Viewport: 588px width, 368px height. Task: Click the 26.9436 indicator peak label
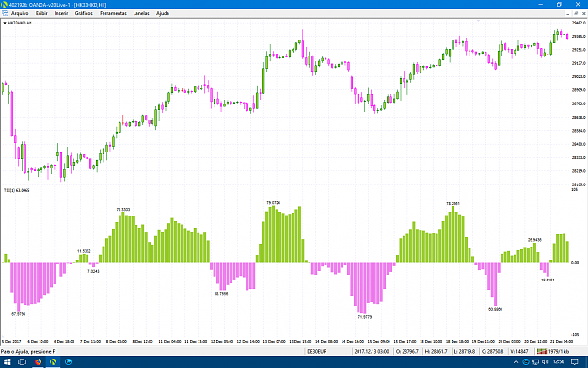point(534,240)
